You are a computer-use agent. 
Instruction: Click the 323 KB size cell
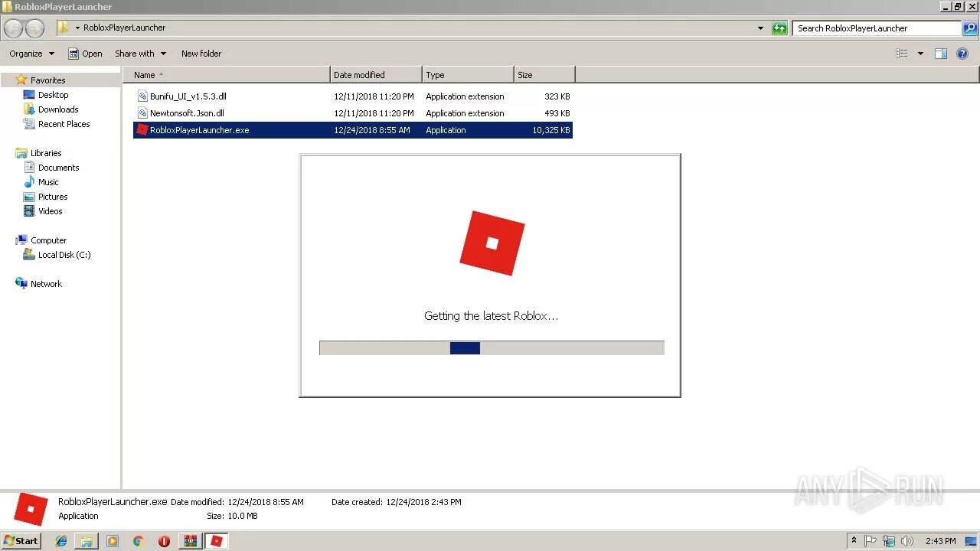pos(557,96)
